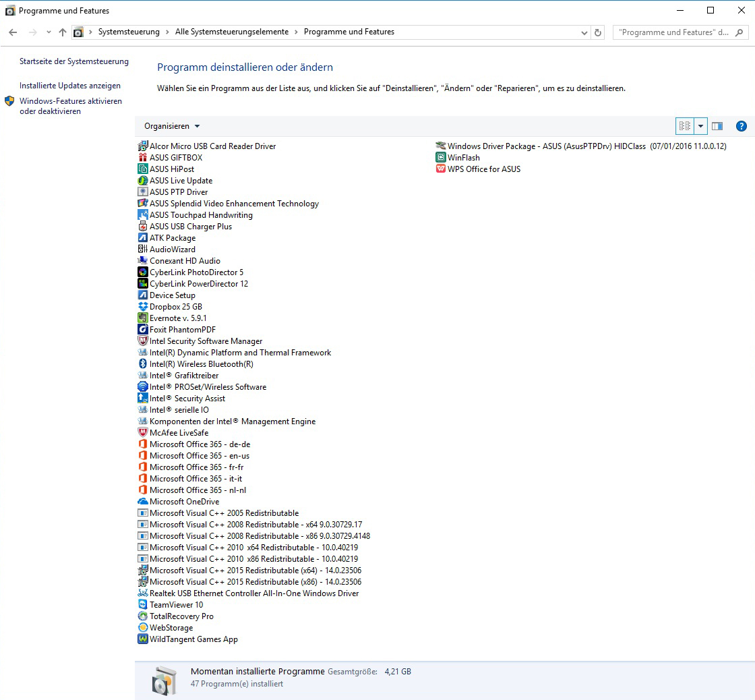Click the view mode icon button

[x=684, y=126]
